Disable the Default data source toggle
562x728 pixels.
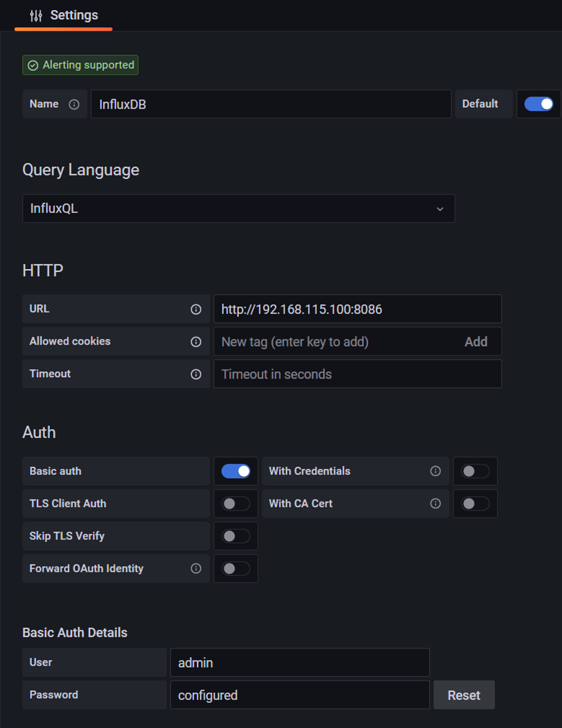pos(538,104)
